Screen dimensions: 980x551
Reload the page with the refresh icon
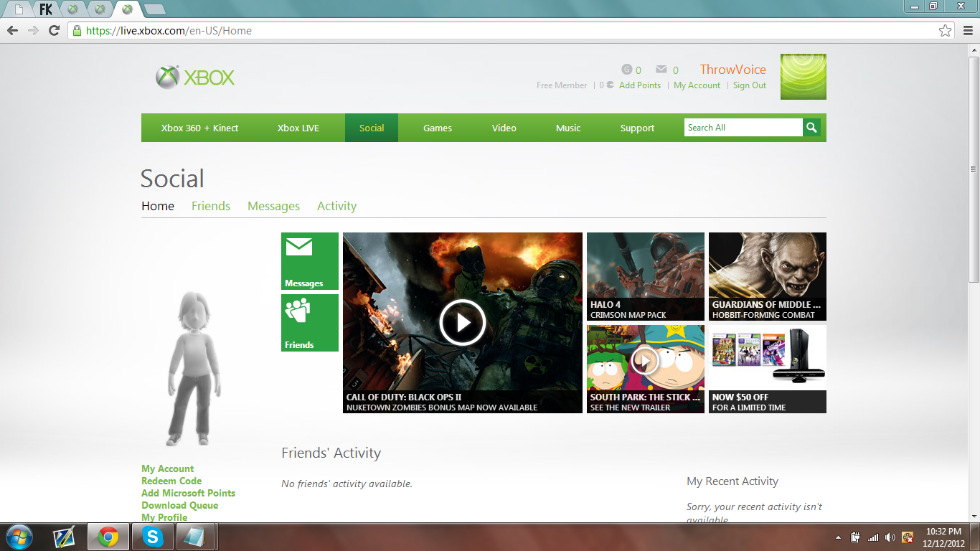(x=54, y=31)
